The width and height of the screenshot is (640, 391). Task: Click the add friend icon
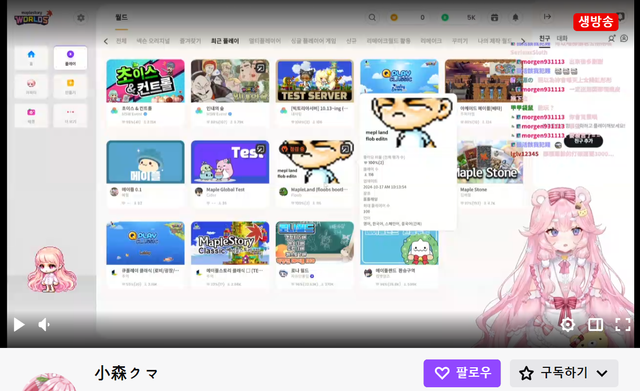click(x=611, y=38)
